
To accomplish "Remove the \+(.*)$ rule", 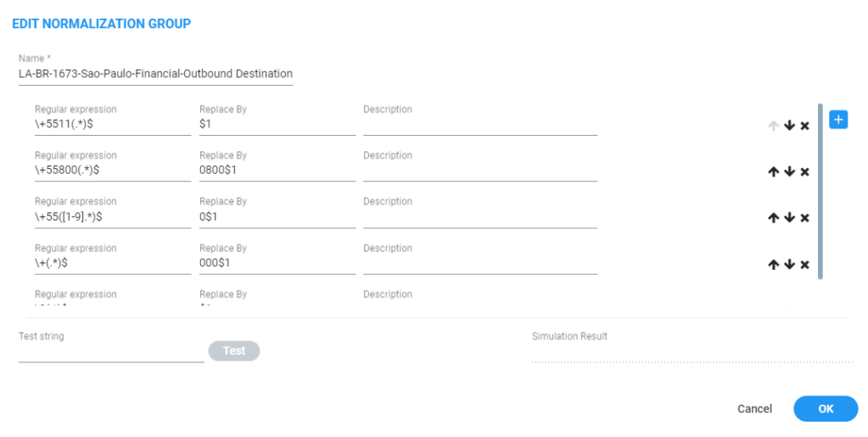I will [804, 265].
